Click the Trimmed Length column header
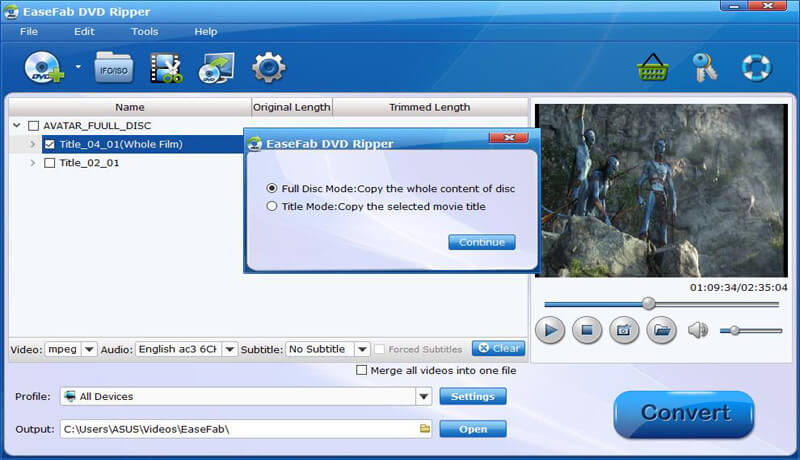 pyautogui.click(x=430, y=107)
